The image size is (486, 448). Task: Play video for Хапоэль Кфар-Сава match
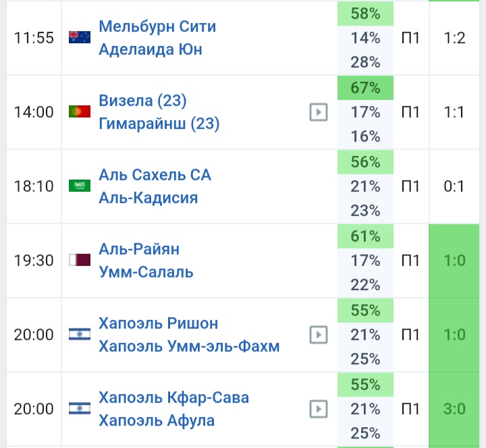tap(319, 409)
